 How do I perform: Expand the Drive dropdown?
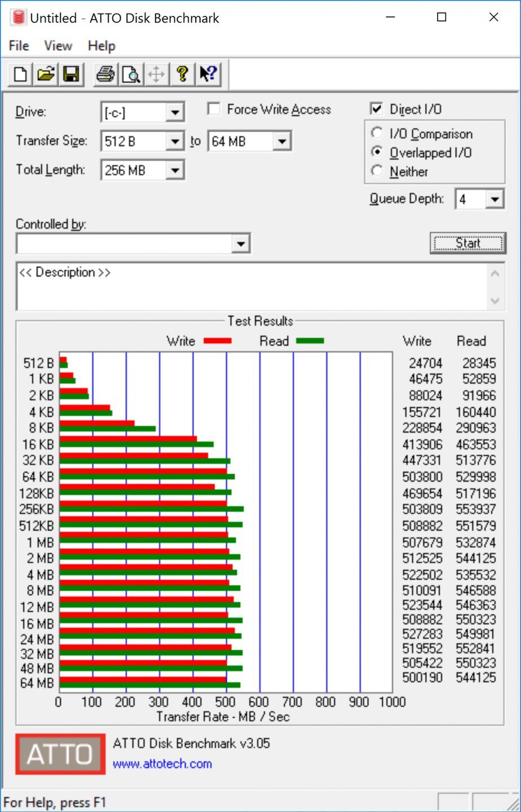(175, 112)
